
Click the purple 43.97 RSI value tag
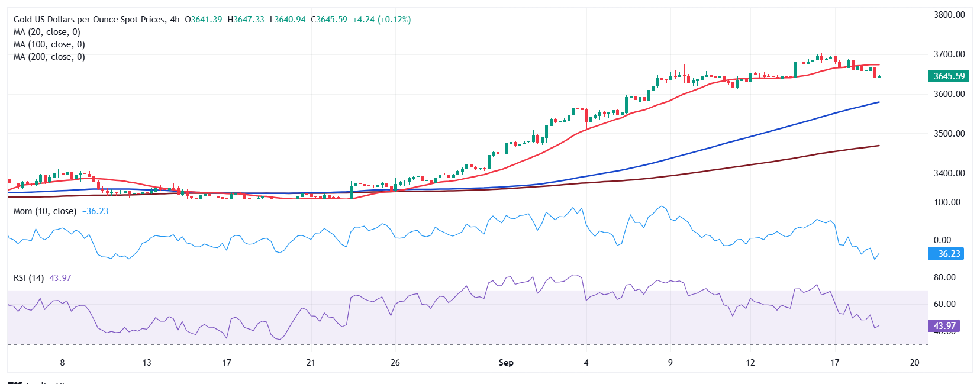coord(944,326)
